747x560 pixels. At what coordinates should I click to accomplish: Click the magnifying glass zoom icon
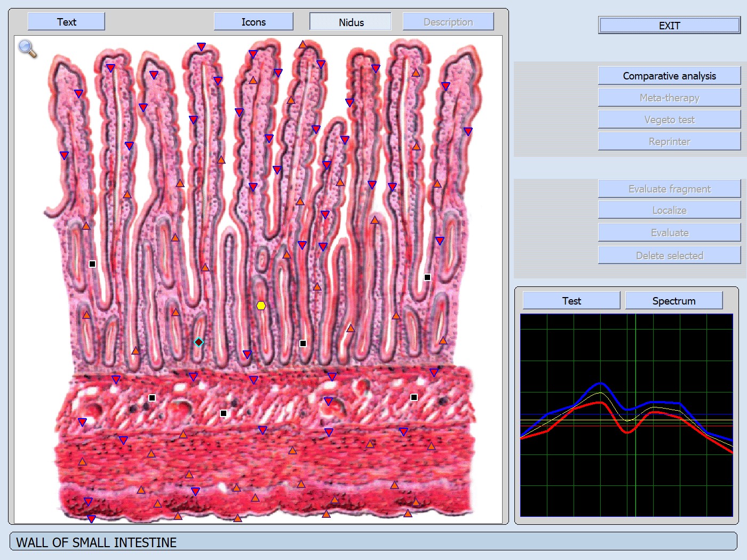click(27, 49)
